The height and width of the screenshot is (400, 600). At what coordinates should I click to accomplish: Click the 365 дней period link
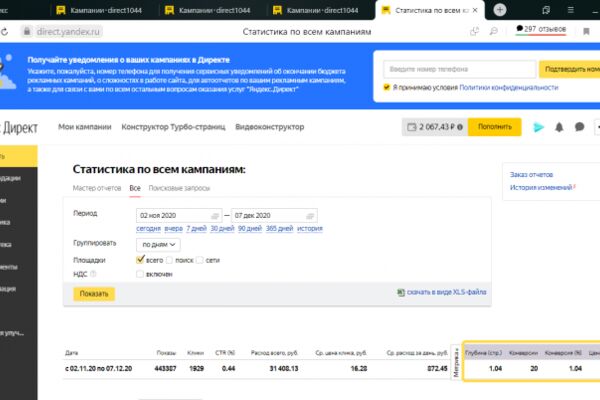(x=279, y=229)
